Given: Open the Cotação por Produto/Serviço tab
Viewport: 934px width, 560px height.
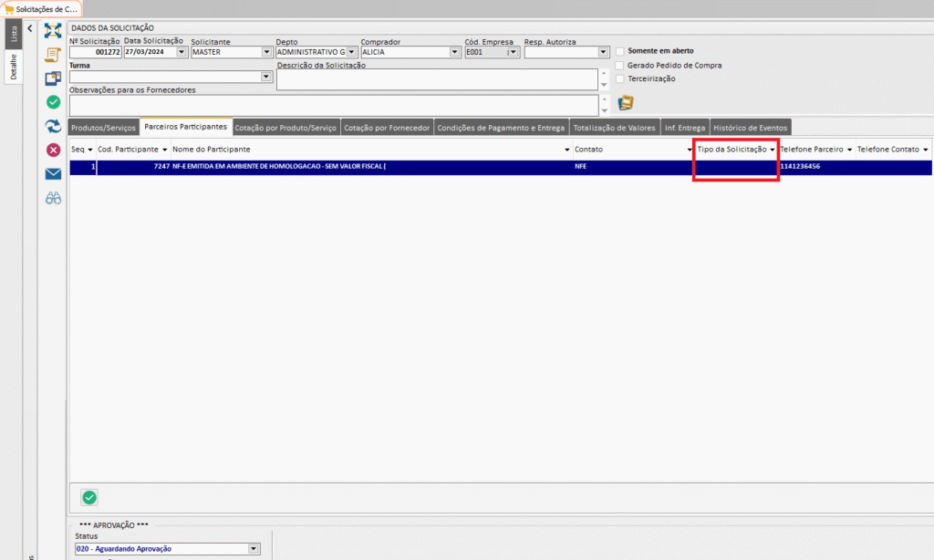Looking at the screenshot, I should click(x=285, y=128).
